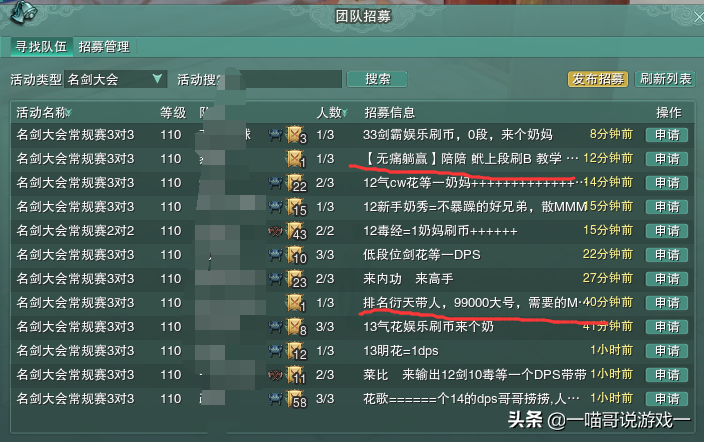This screenshot has height=442, width=704.
Task: Open the 名剑大会 activity type dropdown
Action: 115,80
